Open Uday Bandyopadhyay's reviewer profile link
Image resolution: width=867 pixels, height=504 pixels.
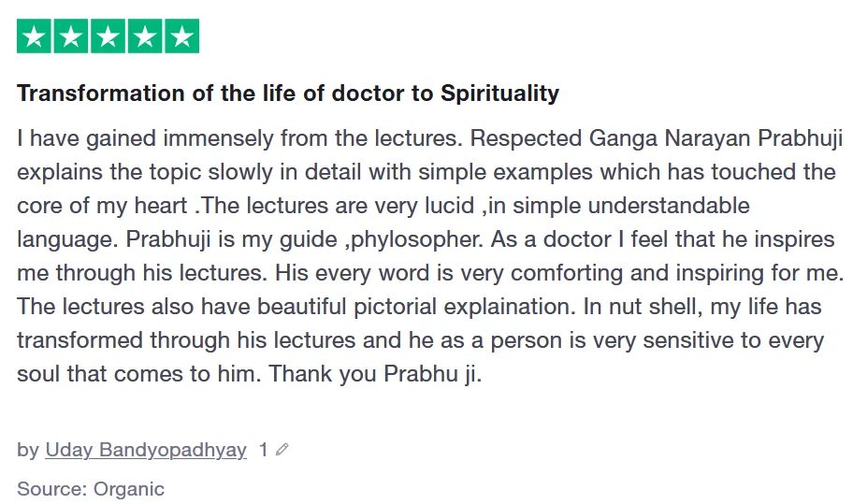click(145, 450)
